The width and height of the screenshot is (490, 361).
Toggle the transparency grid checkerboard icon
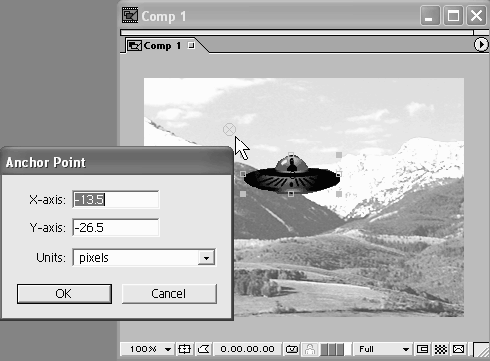pos(441,349)
